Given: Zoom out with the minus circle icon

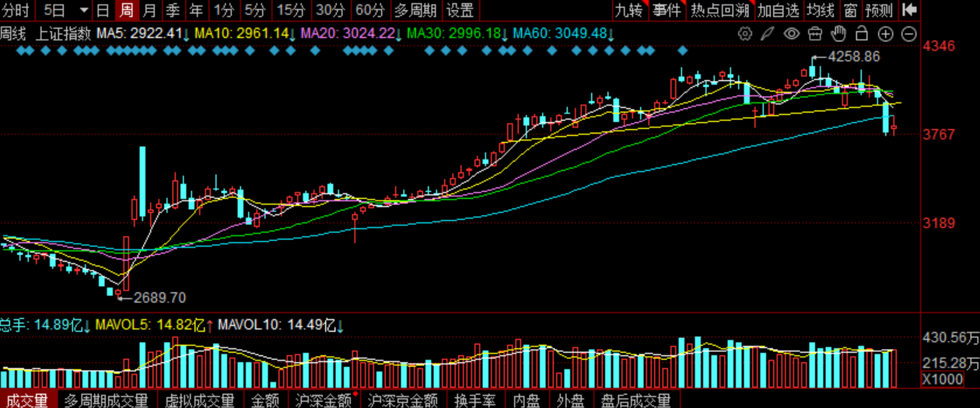Looking at the screenshot, I should click(x=909, y=34).
